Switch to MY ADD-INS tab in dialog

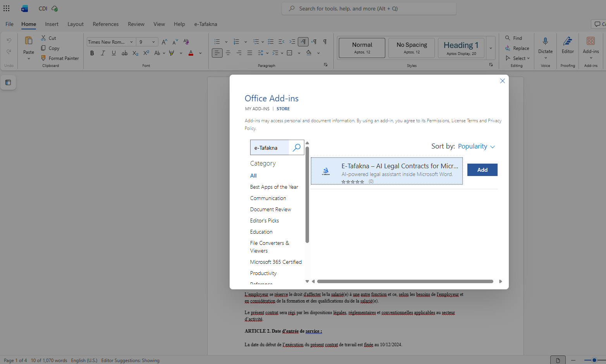(x=257, y=109)
